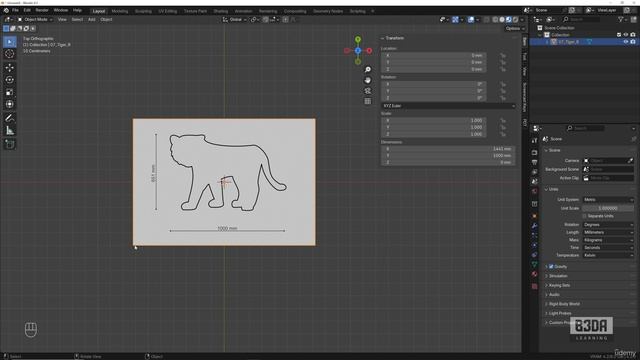Image resolution: width=640 pixels, height=360 pixels.
Task: Open the Tool properties tab
Action: coord(534,141)
